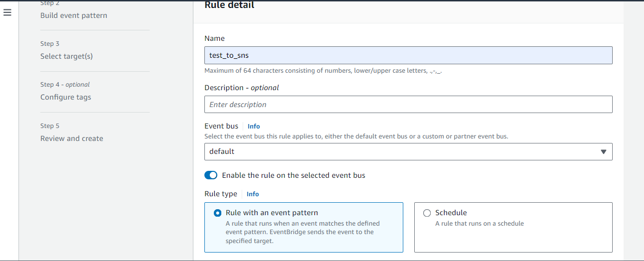Image resolution: width=644 pixels, height=261 pixels.
Task: Open the Configure tags step
Action: click(x=66, y=97)
